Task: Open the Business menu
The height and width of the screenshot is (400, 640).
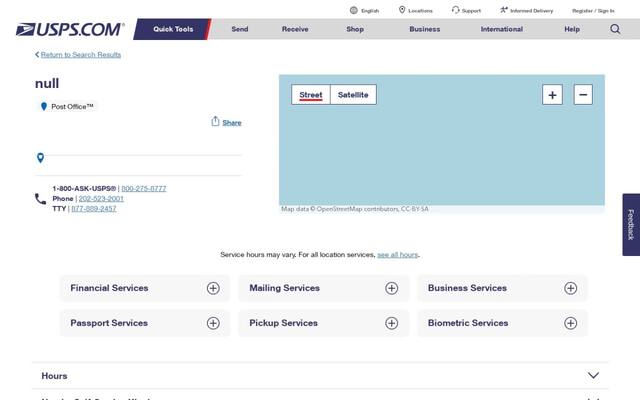Action: tap(424, 29)
